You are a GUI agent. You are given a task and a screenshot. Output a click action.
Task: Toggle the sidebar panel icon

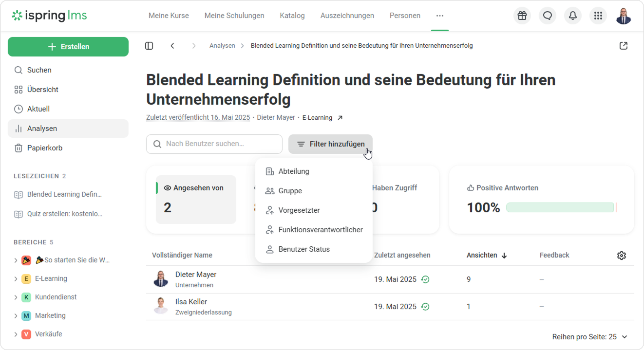pos(149,46)
